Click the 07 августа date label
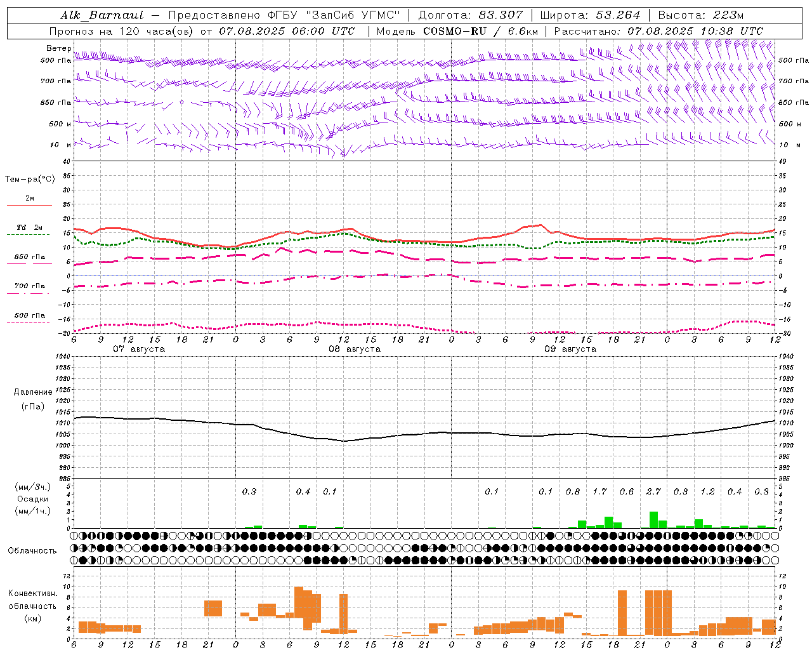Image resolution: width=812 pixels, height=650 pixels. (139, 349)
